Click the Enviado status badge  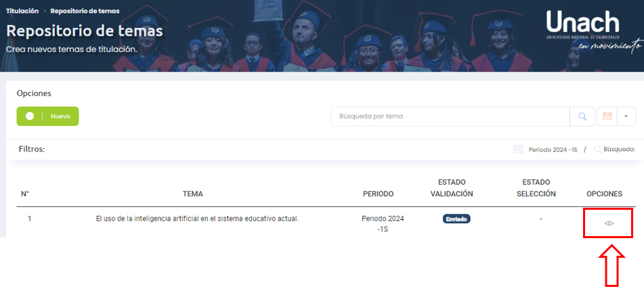(456, 219)
